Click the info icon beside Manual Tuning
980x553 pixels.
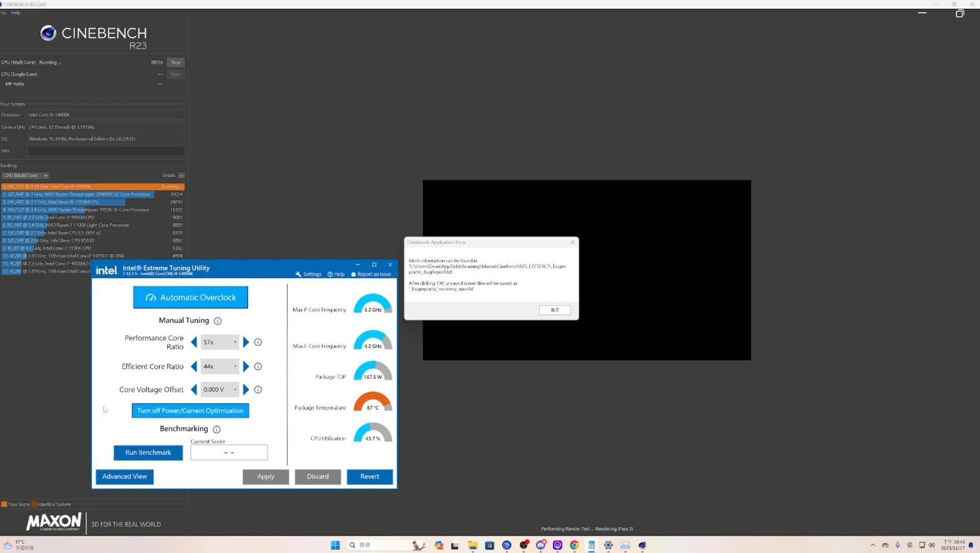pos(218,321)
